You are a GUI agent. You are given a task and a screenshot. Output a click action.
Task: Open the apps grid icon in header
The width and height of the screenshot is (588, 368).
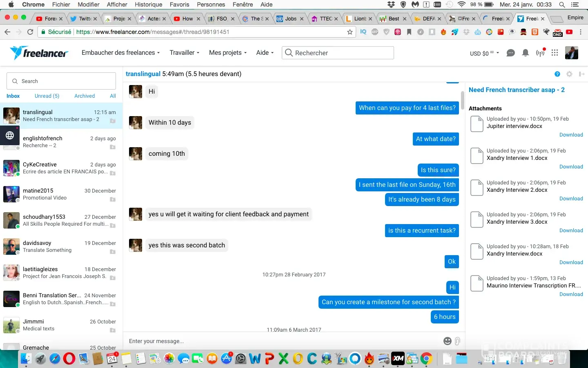pyautogui.click(x=555, y=53)
